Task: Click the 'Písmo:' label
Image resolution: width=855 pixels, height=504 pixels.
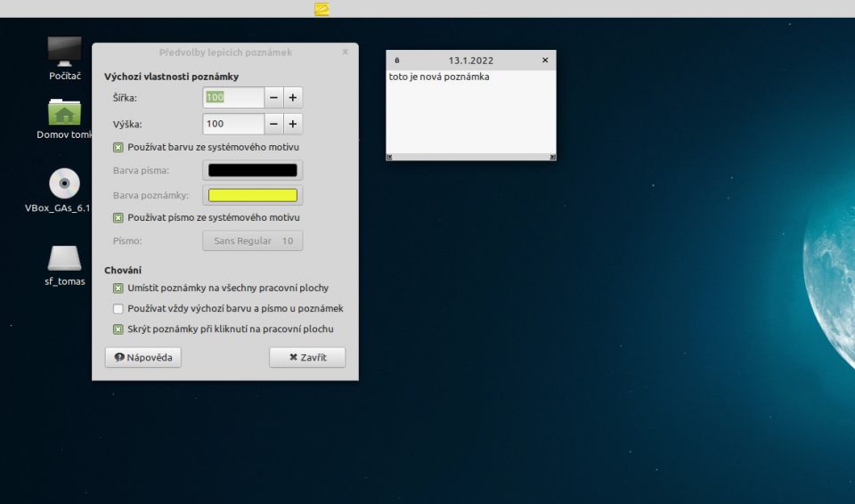Action: coord(127,240)
